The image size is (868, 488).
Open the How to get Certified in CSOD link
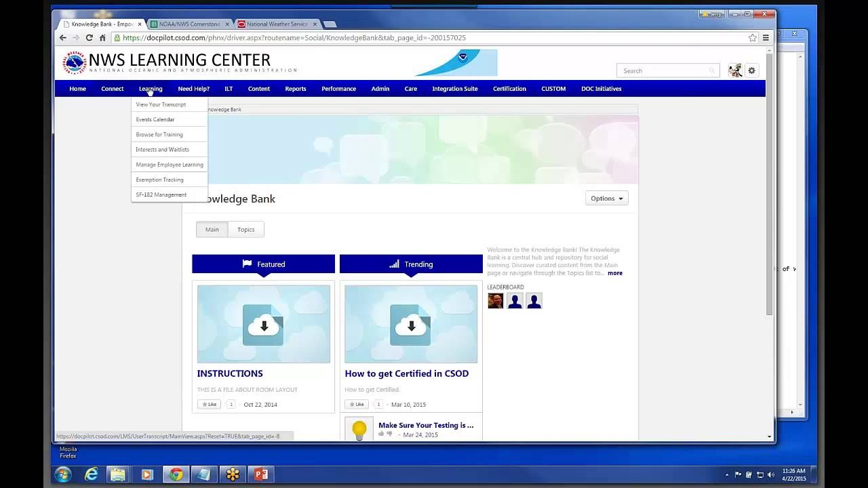(406, 373)
